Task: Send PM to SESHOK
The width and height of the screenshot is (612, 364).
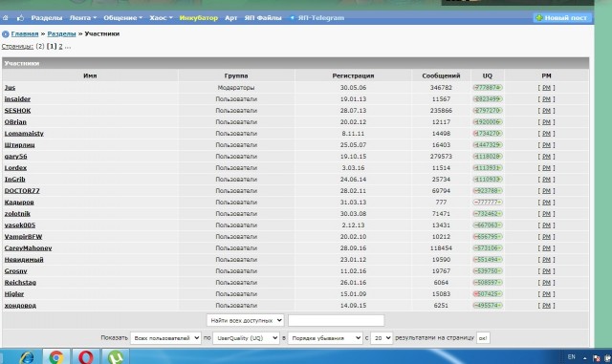Action: [546, 111]
